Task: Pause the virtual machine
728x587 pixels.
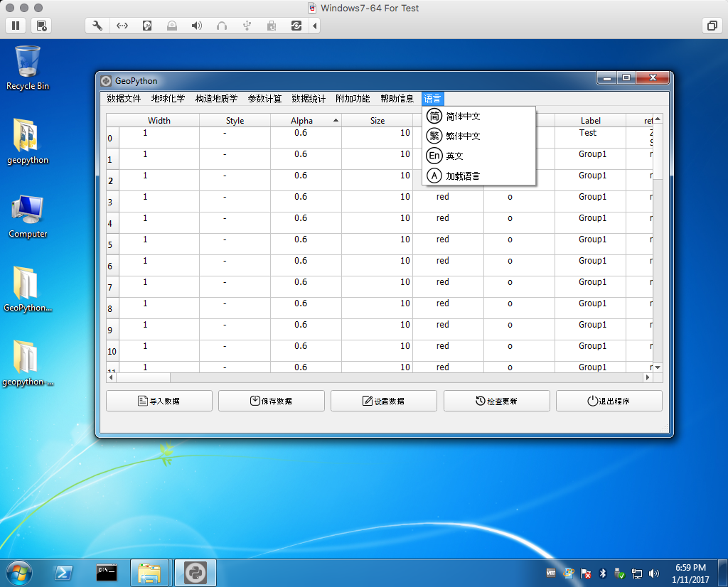Action: coord(16,26)
